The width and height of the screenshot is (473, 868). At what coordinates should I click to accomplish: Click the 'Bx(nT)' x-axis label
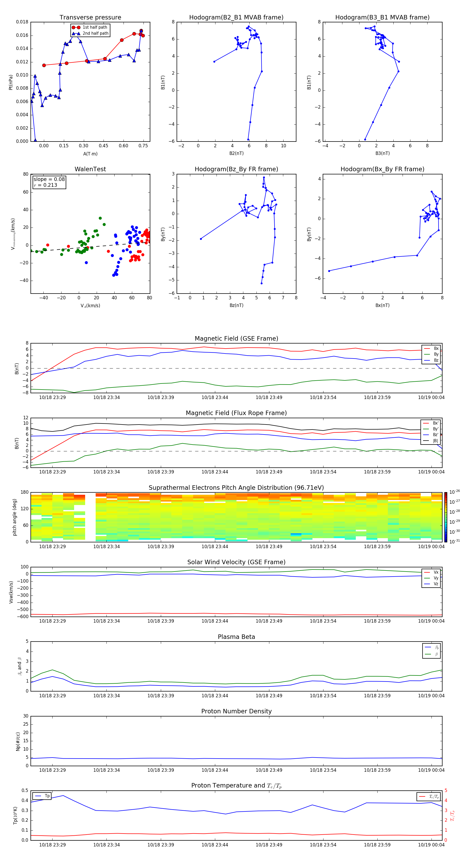[x=382, y=305]
